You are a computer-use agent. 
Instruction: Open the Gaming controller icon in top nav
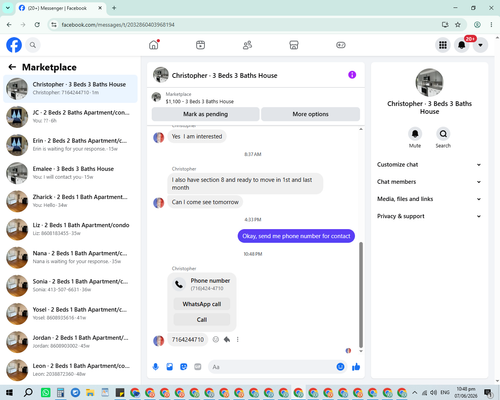click(x=341, y=45)
